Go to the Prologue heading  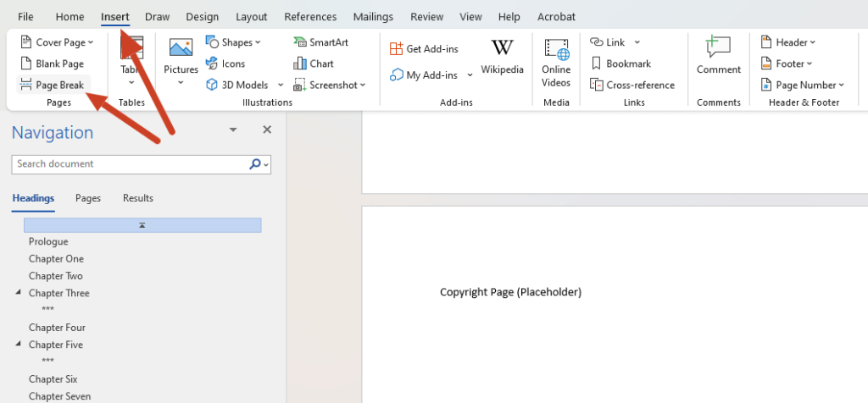coord(48,241)
